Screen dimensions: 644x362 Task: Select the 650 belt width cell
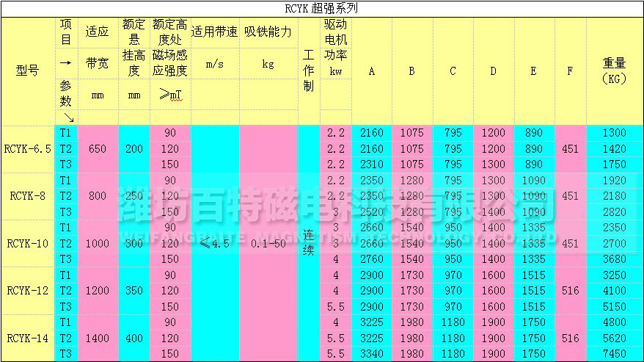(97, 148)
